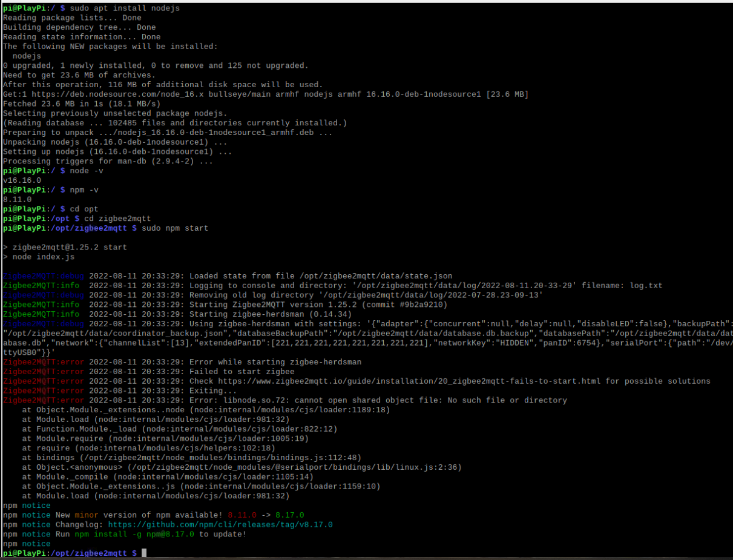Click the '> zigbee2mqtt@1.25.2 start' line
The width and height of the screenshot is (733, 560).
click(65, 248)
